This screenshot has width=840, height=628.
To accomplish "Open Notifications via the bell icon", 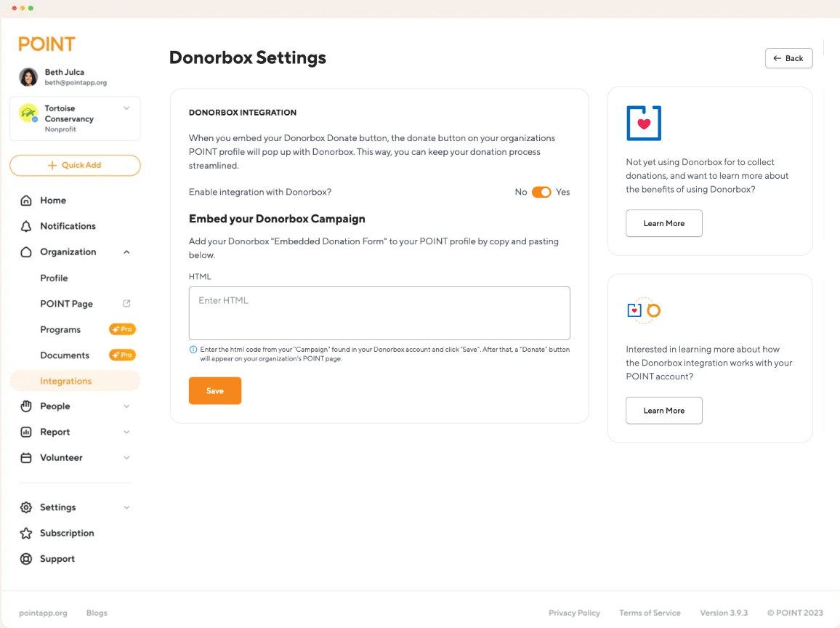I will click(25, 226).
